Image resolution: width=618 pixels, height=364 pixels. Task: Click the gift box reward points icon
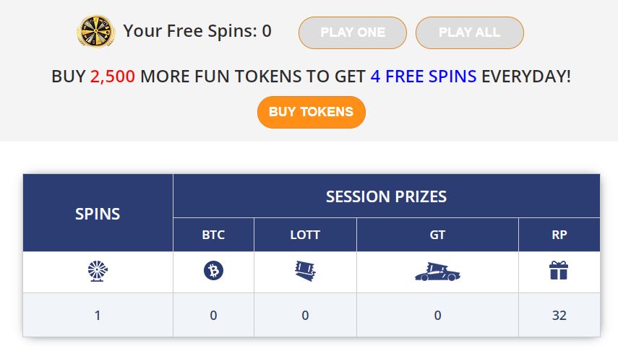point(559,270)
